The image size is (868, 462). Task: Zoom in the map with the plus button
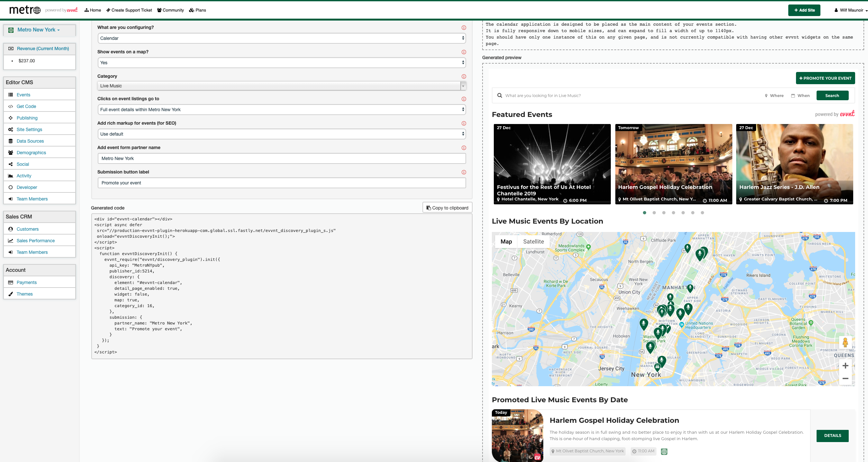[845, 366]
